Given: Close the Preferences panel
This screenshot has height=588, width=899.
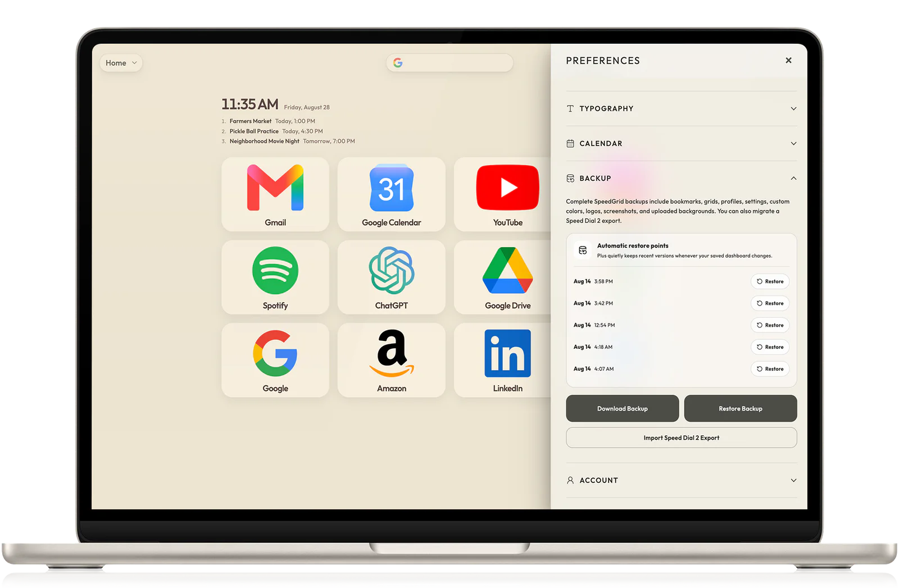Looking at the screenshot, I should [x=788, y=60].
